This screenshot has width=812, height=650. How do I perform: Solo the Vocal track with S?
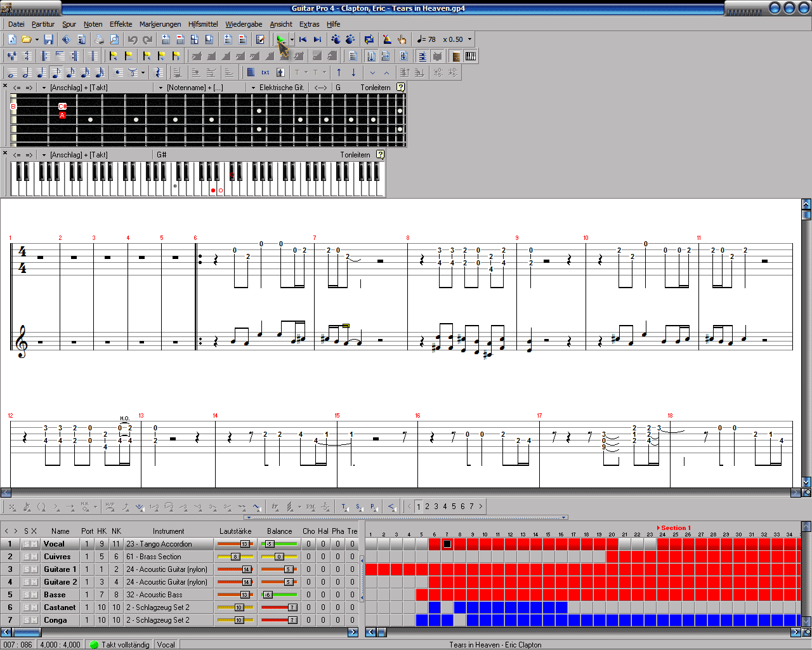click(27, 544)
